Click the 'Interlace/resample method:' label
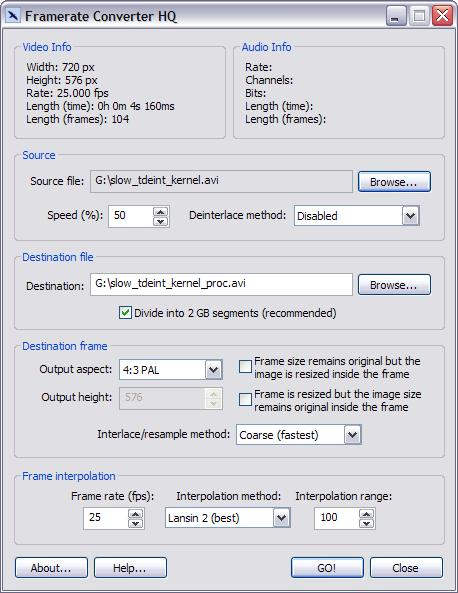Screen dimensions: 458x593 tap(163, 434)
